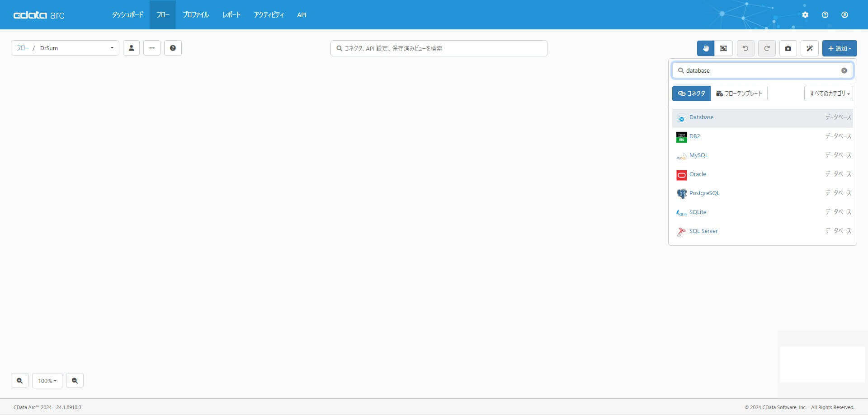Open the 追加 dropdown
The height and width of the screenshot is (415, 868).
(x=840, y=48)
